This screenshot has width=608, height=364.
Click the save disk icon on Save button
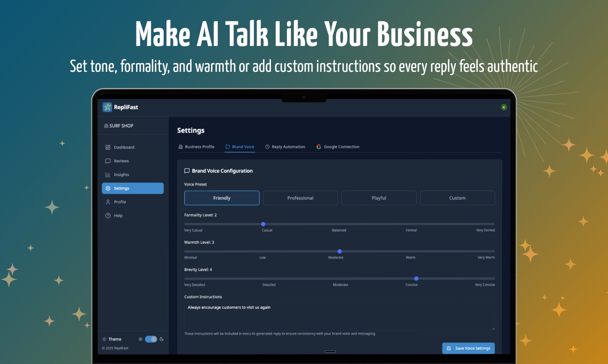click(449, 348)
